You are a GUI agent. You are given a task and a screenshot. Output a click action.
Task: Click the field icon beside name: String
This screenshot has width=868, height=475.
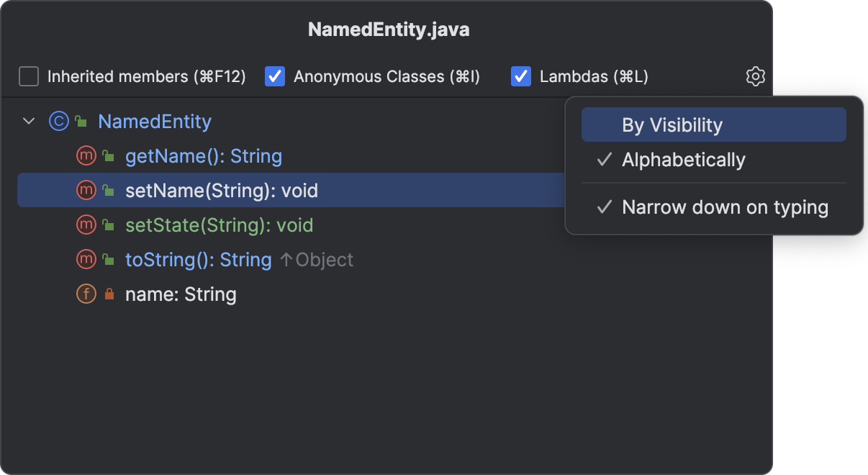coord(86,294)
